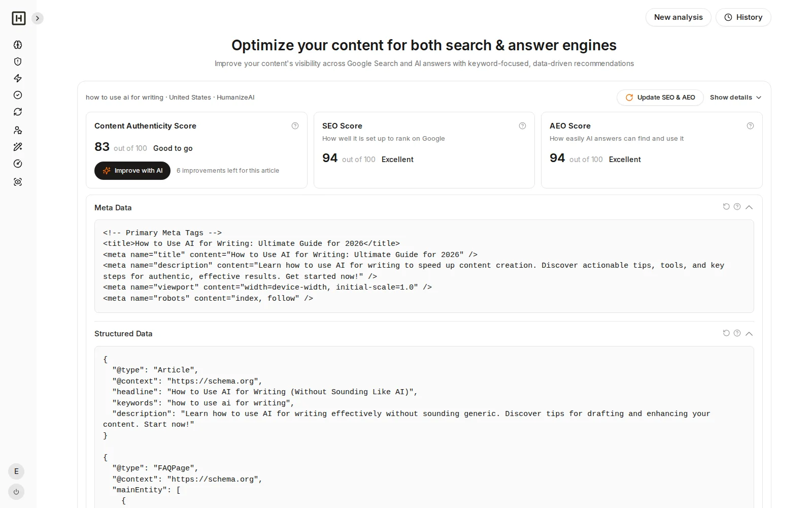Open the History view

743,17
